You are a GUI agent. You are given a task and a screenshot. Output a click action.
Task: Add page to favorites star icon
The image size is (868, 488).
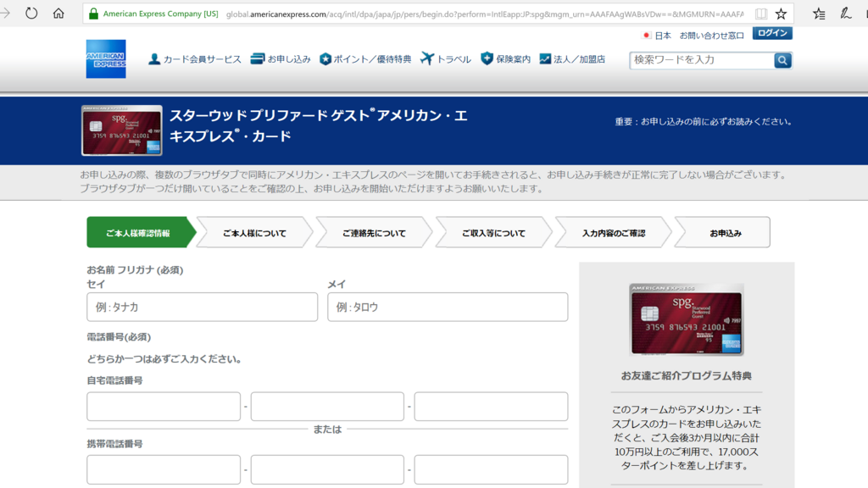pyautogui.click(x=781, y=14)
